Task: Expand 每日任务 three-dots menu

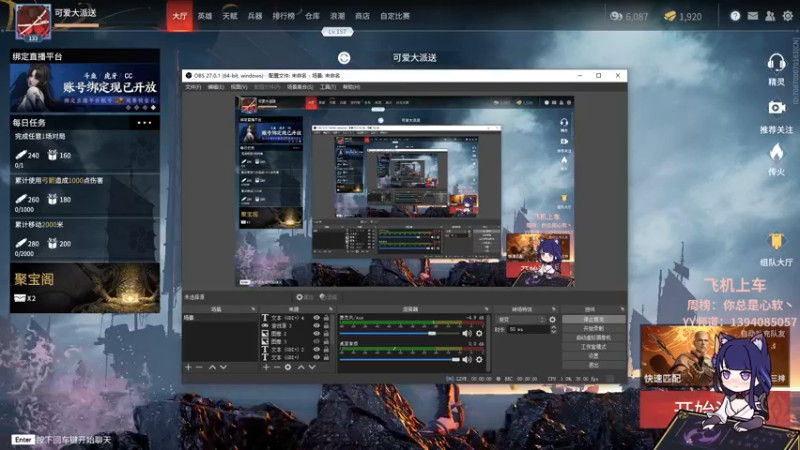Action: pos(144,123)
